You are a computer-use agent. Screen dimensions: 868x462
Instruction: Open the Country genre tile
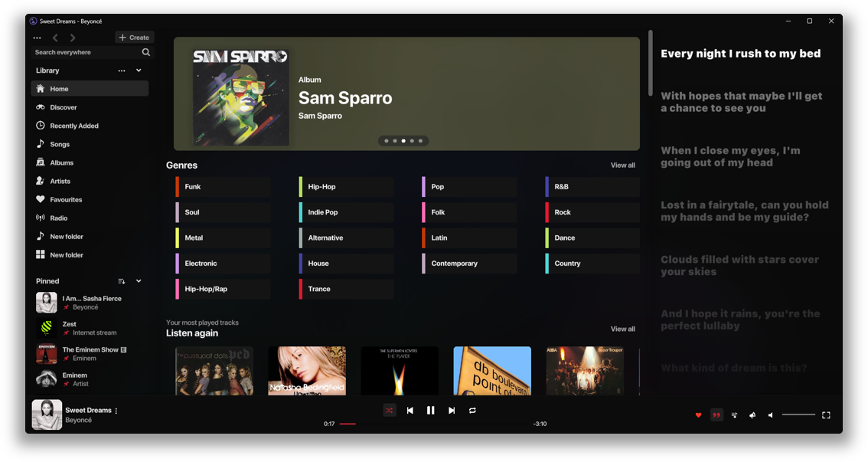pos(593,264)
